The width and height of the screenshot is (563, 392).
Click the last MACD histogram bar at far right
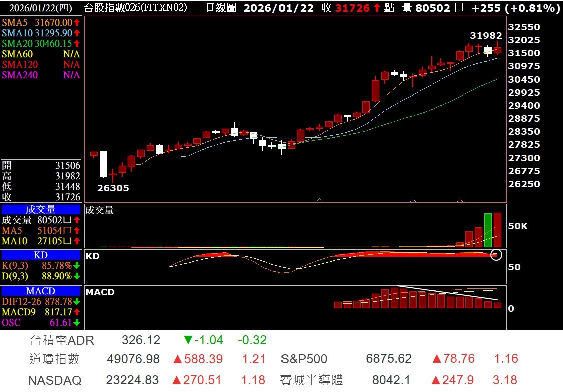(x=497, y=305)
